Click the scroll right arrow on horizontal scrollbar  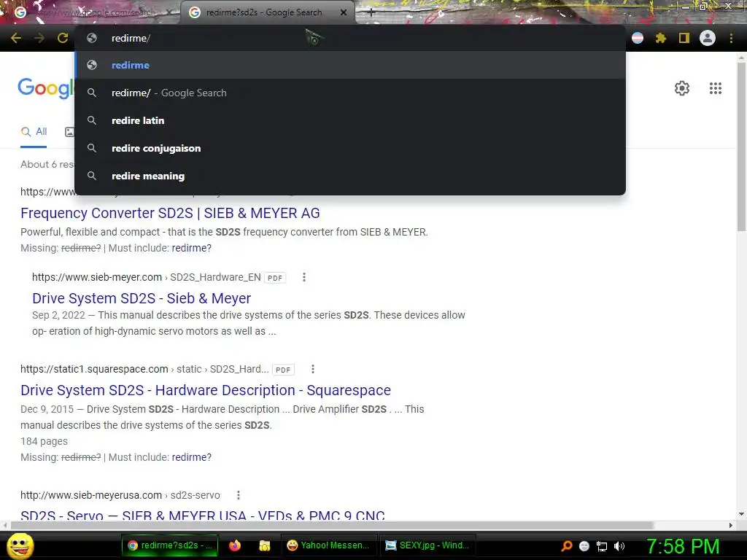(731, 525)
